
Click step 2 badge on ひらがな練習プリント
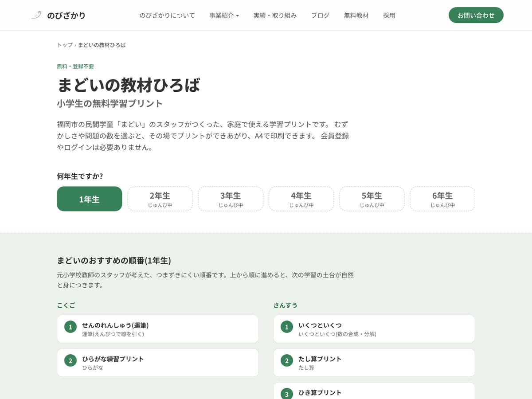point(70,360)
